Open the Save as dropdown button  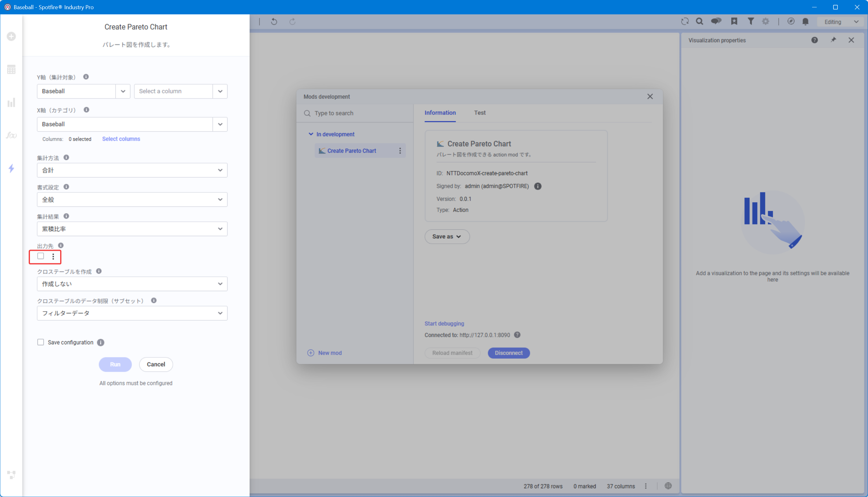pyautogui.click(x=447, y=236)
